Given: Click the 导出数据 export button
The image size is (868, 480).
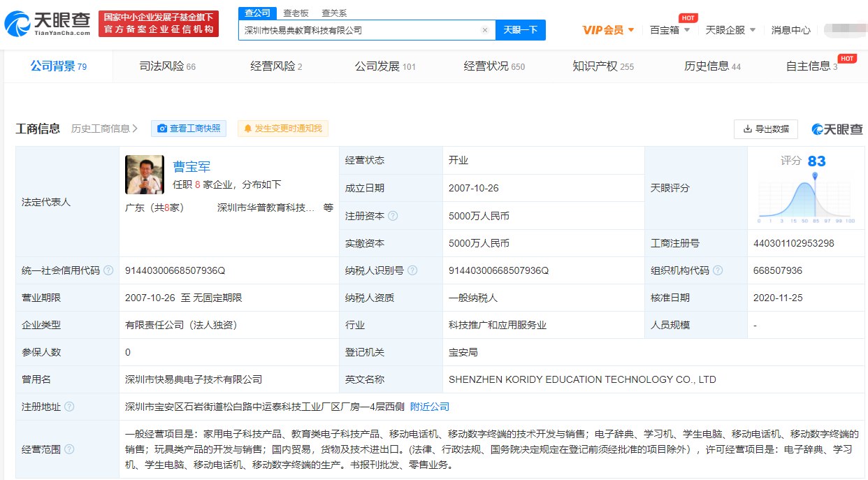Looking at the screenshot, I should tap(766, 129).
